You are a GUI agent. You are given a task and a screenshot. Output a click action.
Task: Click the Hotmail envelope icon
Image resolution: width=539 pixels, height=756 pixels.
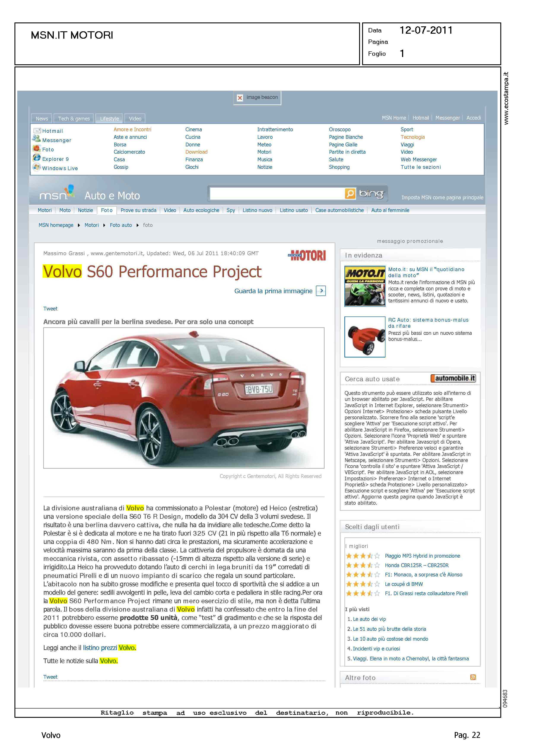pos(37,131)
